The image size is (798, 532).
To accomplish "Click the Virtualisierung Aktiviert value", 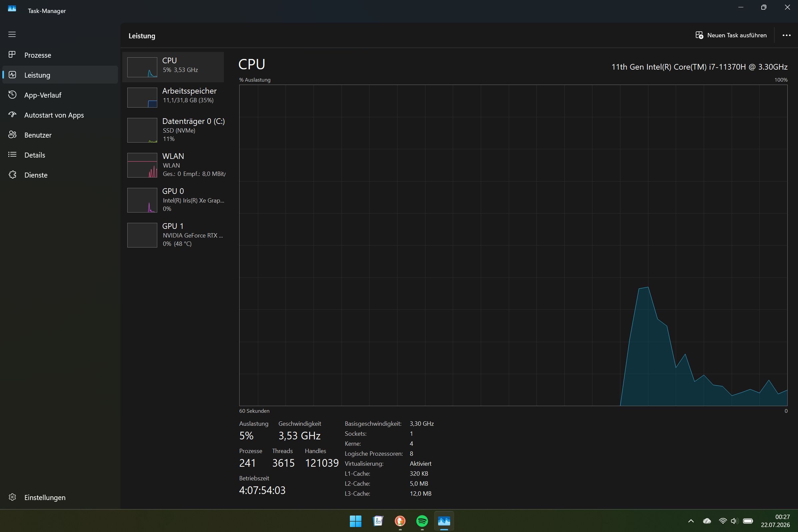I will pos(420,463).
